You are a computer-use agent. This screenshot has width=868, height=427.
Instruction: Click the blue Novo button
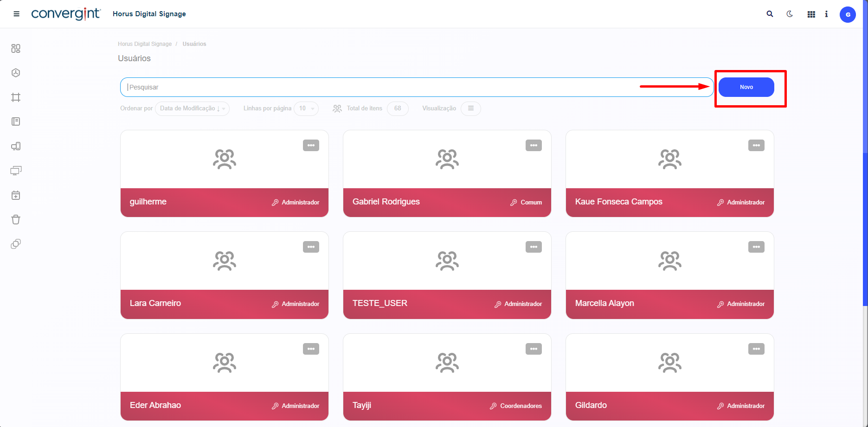click(746, 87)
